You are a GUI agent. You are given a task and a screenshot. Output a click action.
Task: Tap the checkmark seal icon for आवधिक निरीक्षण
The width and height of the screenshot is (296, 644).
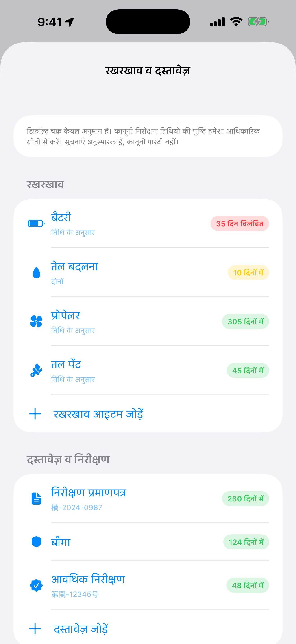click(36, 585)
